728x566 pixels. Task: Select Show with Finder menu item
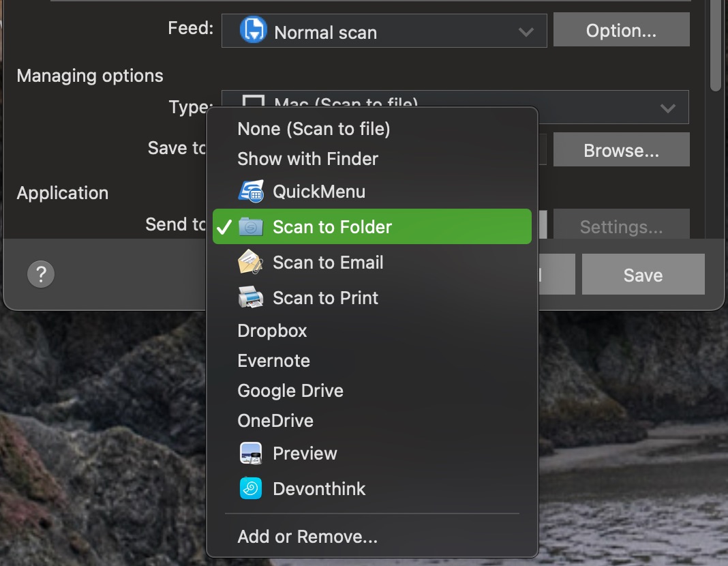pyautogui.click(x=372, y=159)
